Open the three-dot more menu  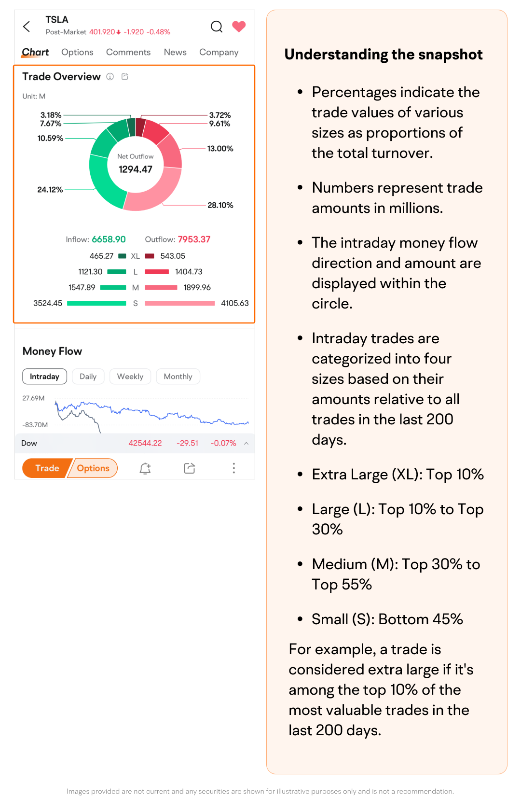point(234,468)
